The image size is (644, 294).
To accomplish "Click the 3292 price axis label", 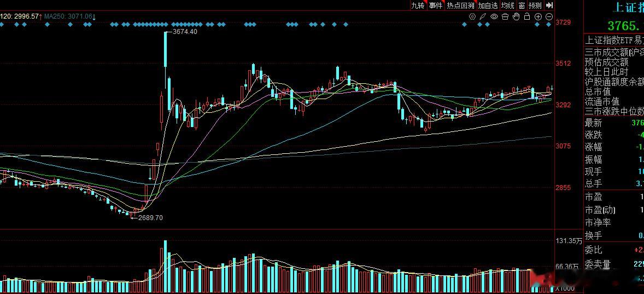I will coord(563,105).
